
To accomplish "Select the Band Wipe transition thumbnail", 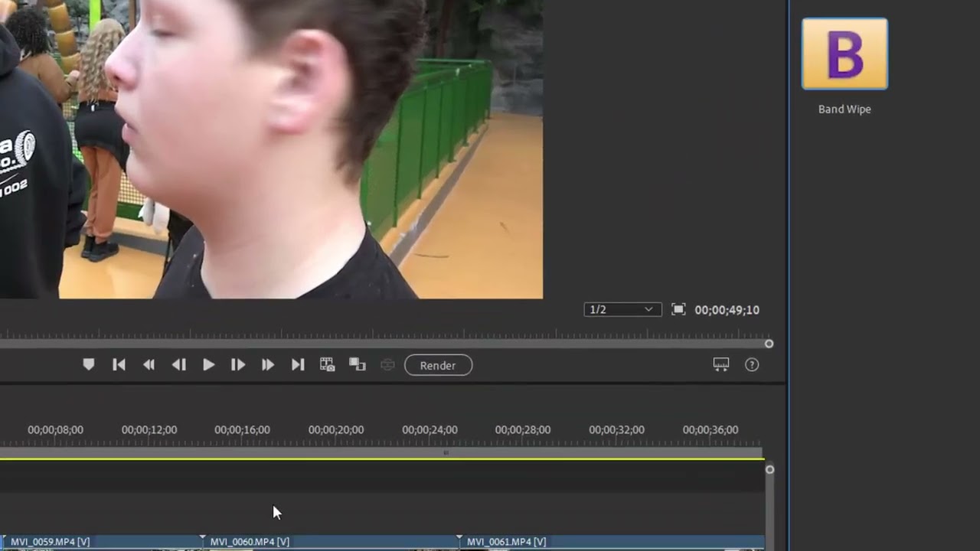I will (844, 54).
